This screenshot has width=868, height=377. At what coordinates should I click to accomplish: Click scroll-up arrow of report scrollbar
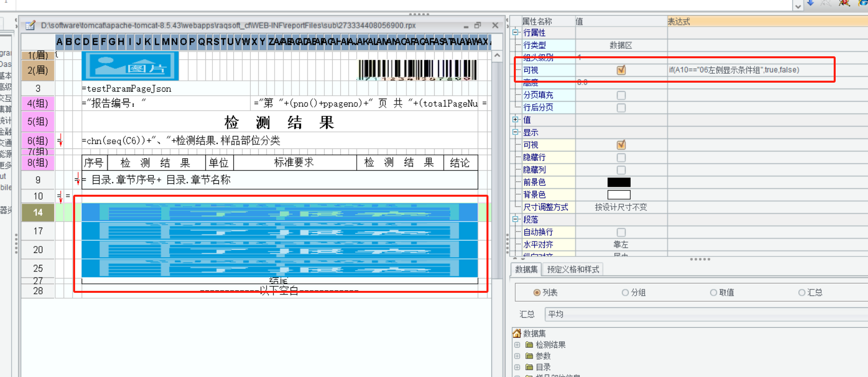click(497, 56)
